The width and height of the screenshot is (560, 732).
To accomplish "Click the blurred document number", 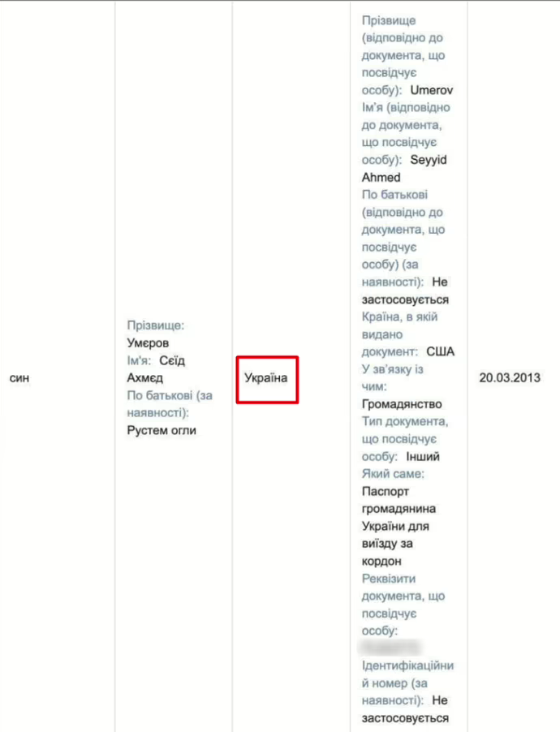I will pyautogui.click(x=391, y=646).
